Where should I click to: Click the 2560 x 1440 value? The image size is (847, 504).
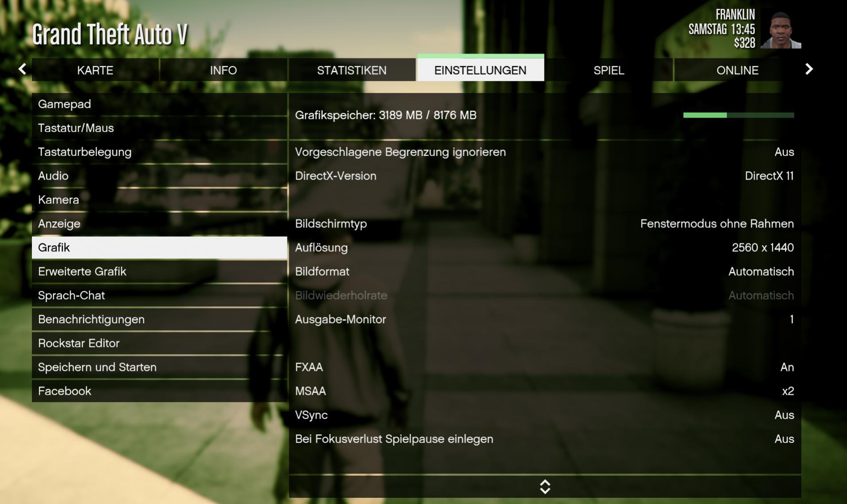(763, 248)
